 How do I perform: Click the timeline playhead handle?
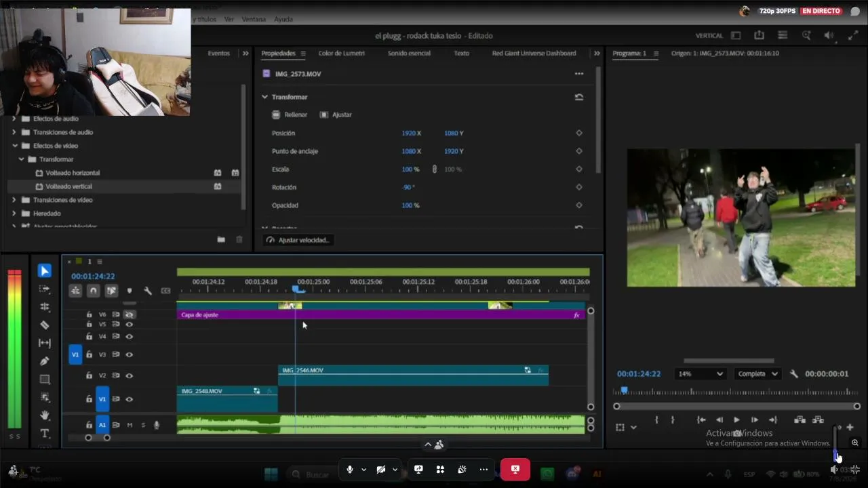click(296, 289)
